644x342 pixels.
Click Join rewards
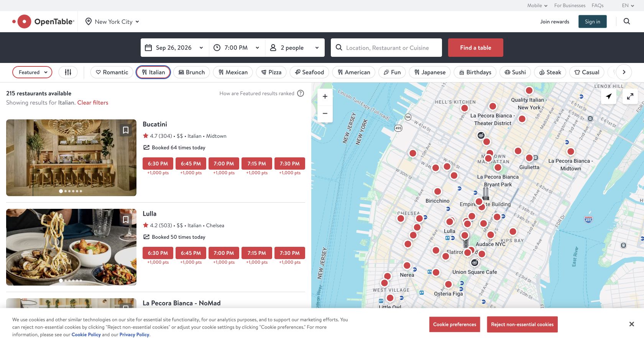(555, 21)
